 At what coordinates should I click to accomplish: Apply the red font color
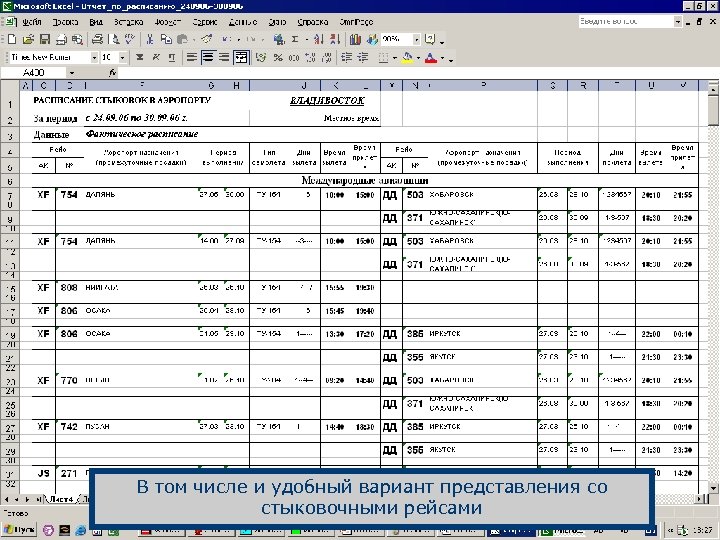tap(431, 57)
